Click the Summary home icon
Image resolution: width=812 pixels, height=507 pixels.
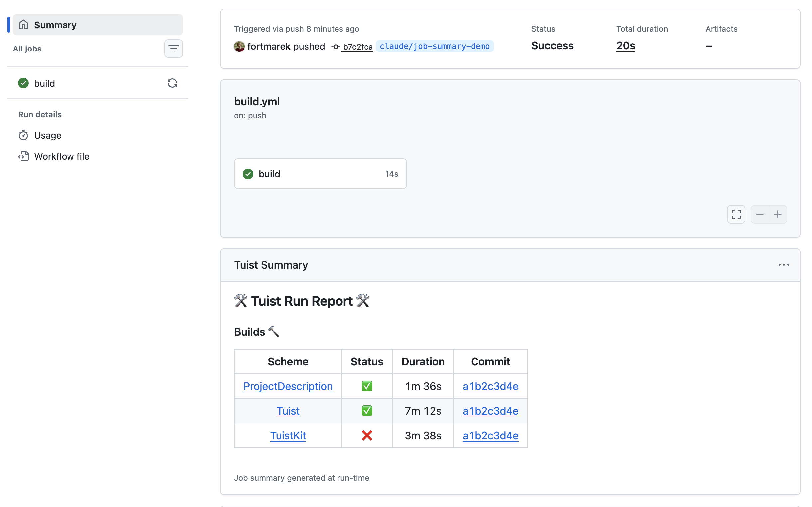click(23, 25)
